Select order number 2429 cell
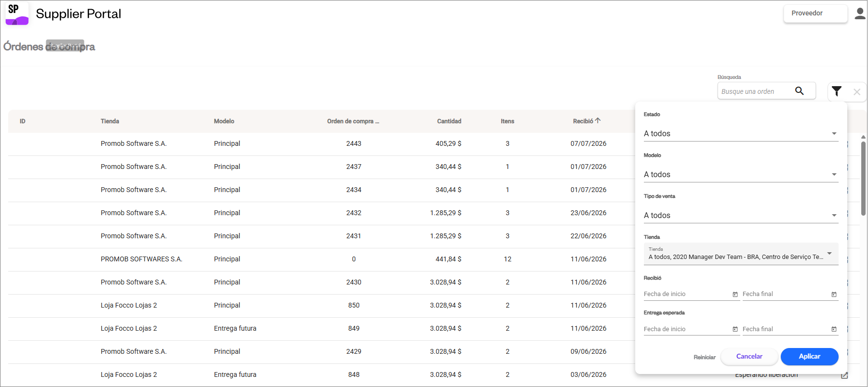Viewport: 868px width, 387px height. (354, 351)
